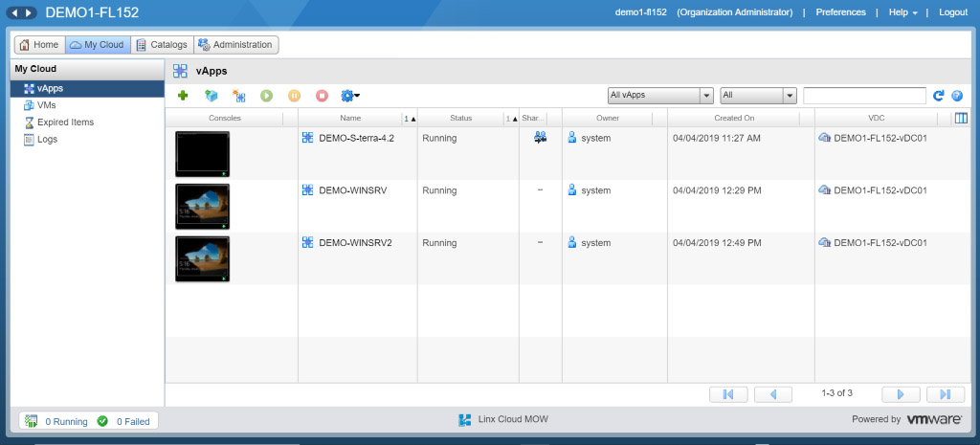This screenshot has height=445, width=980.
Task: Switch to the Catalogs tab
Action: [x=163, y=45]
